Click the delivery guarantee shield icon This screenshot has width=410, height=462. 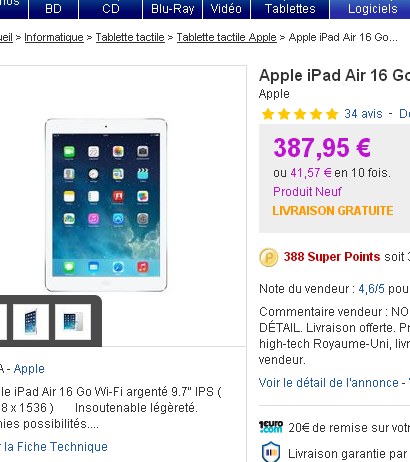tap(271, 452)
